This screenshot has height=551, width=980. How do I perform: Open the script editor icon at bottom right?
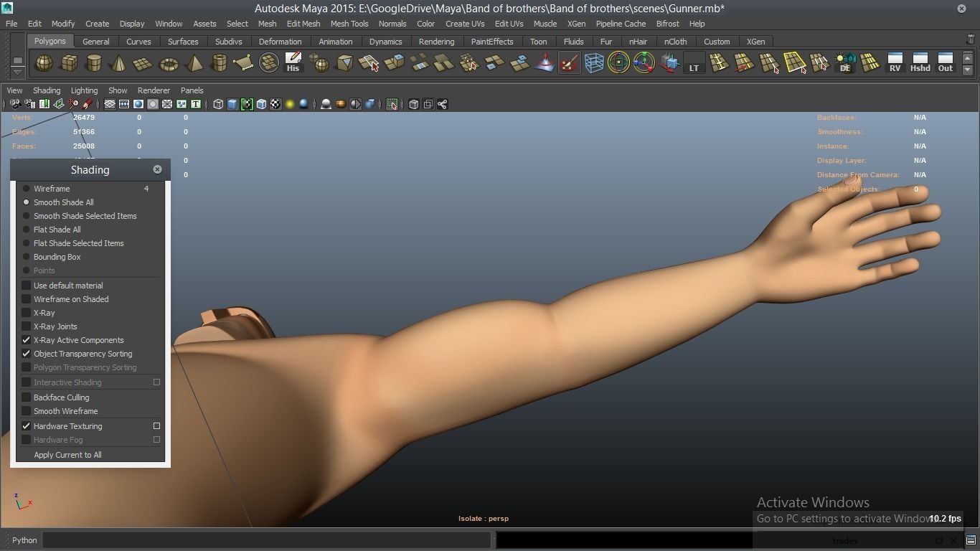971,540
